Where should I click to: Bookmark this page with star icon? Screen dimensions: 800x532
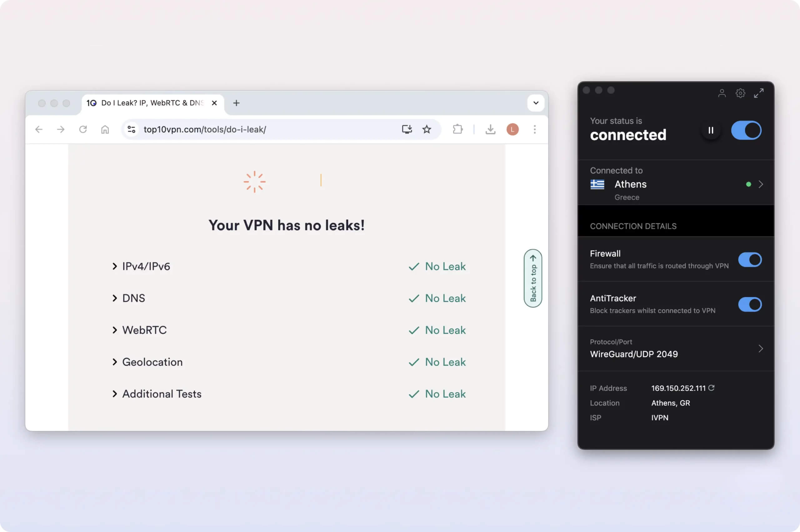(427, 129)
